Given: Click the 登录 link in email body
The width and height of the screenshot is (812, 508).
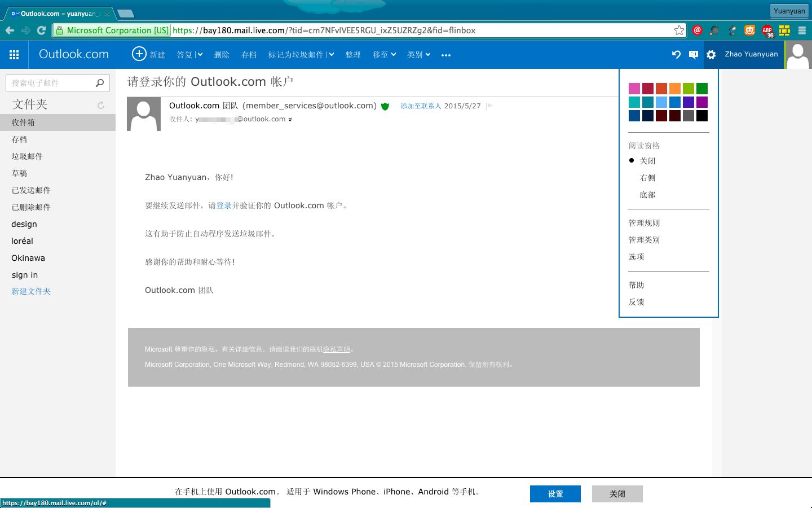Looking at the screenshot, I should [x=224, y=205].
